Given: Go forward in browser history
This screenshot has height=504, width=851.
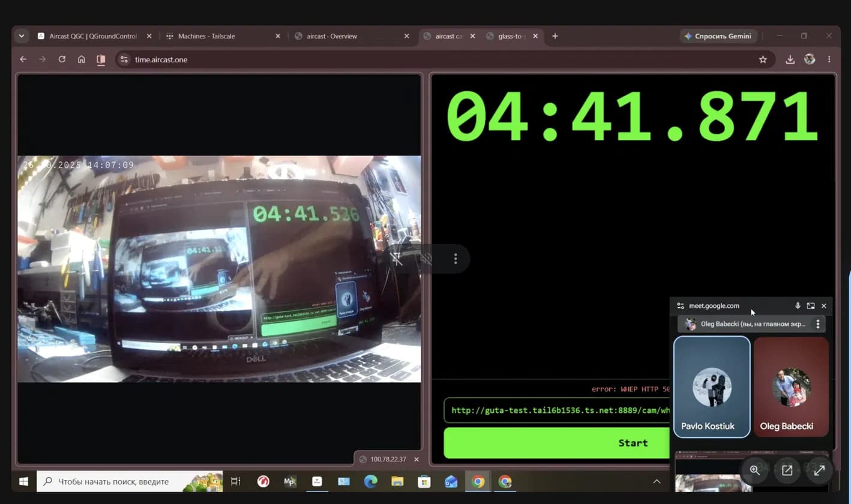Looking at the screenshot, I should [x=42, y=59].
